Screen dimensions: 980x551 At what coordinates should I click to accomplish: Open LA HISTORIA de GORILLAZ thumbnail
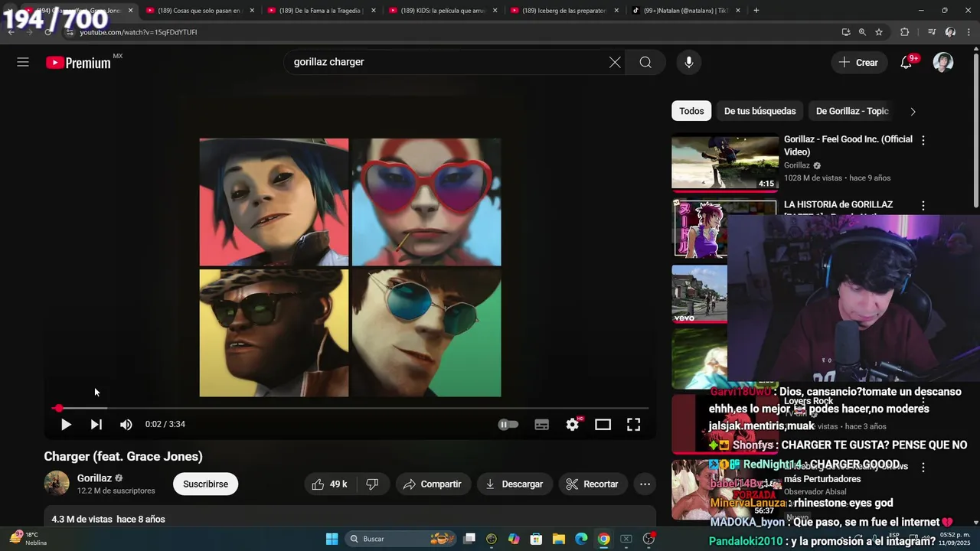tap(700, 228)
